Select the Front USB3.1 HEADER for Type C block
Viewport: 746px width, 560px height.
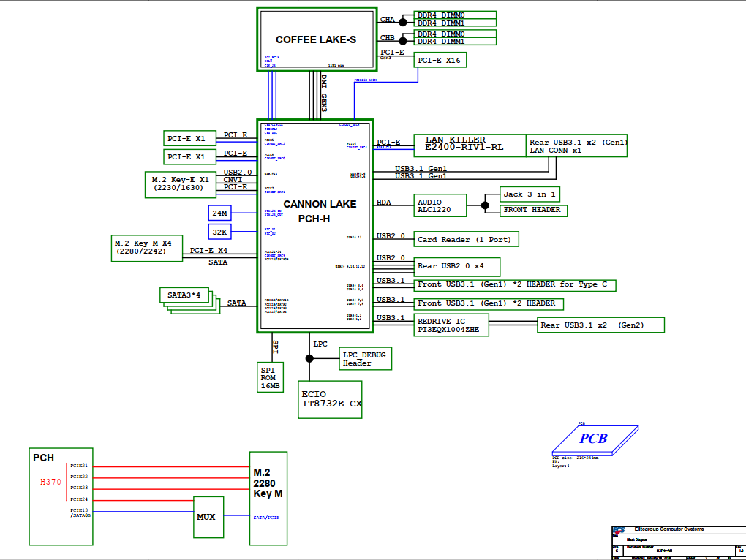(515, 285)
